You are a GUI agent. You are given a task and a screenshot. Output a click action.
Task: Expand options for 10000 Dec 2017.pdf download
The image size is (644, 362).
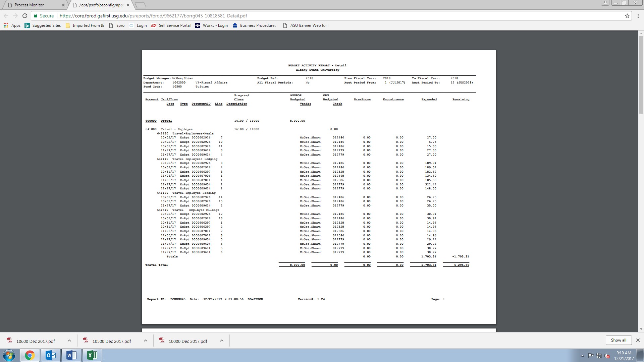(221, 341)
